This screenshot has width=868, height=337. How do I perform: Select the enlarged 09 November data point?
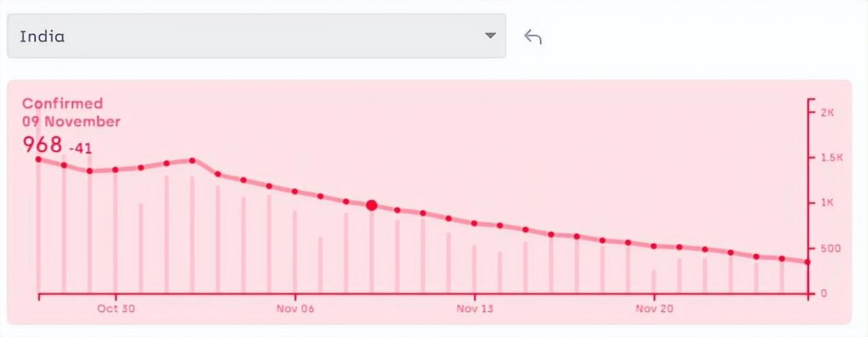pyautogui.click(x=372, y=205)
